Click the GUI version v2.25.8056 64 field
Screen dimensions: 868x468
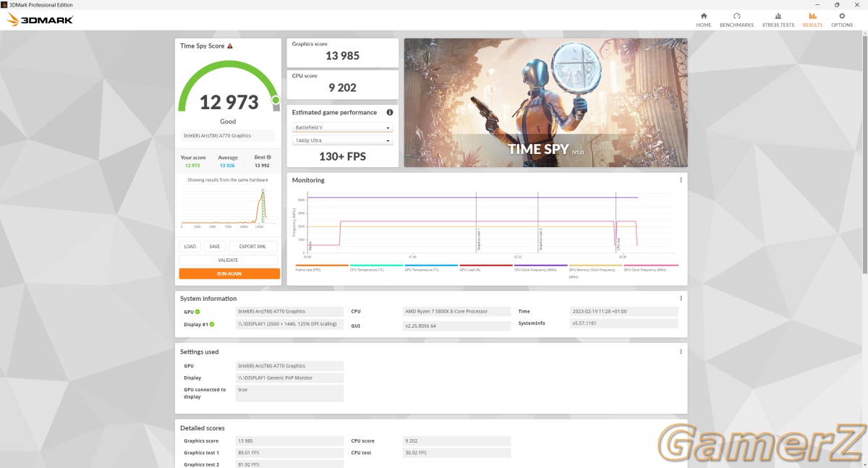click(x=457, y=326)
